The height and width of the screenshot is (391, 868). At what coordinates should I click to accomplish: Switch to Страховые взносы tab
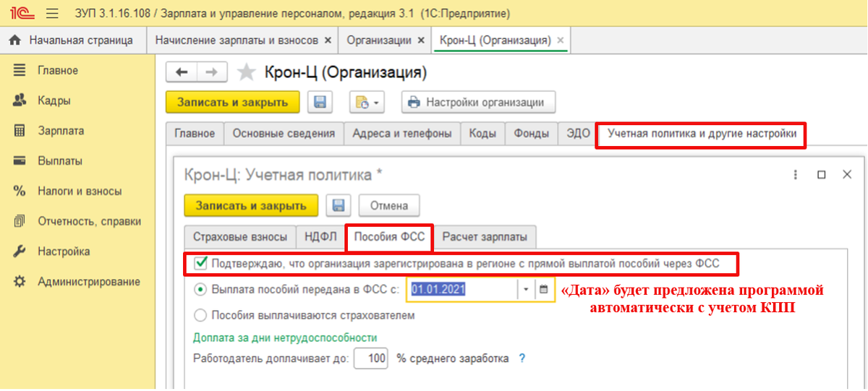pyautogui.click(x=240, y=236)
